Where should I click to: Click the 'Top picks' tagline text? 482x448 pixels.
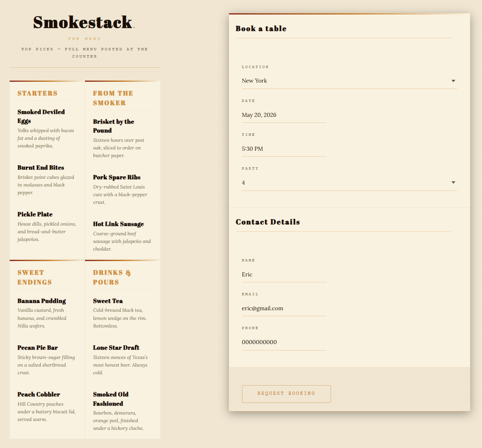[85, 53]
